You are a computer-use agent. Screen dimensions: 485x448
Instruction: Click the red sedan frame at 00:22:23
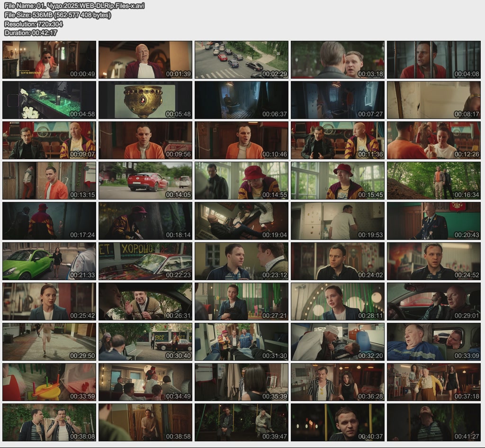point(145,261)
